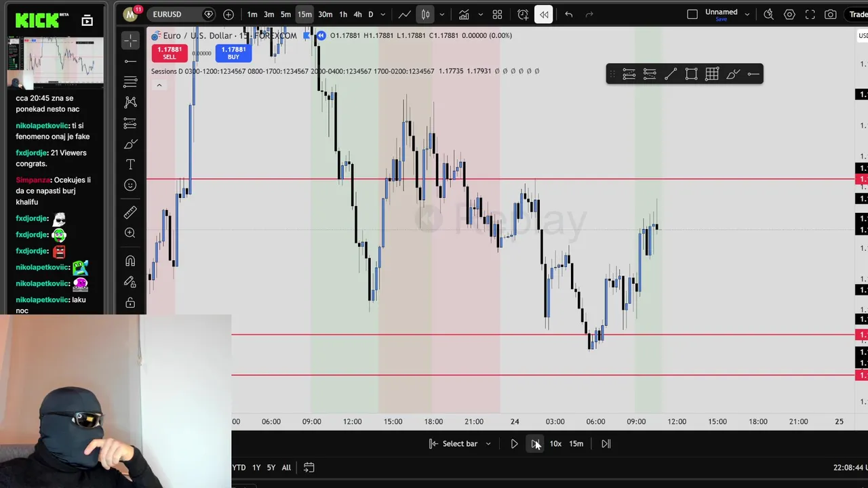Select the 15m timeframe
Viewport: 868px width, 488px height.
pos(304,14)
